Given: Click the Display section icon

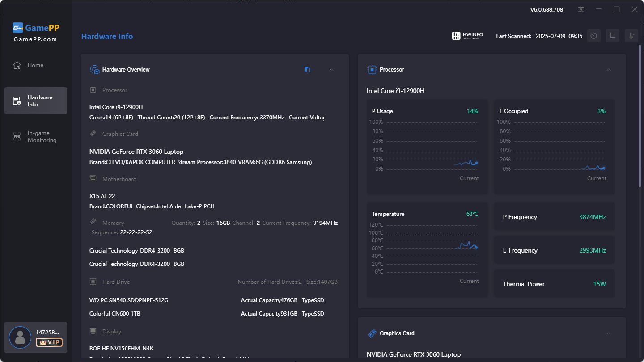Looking at the screenshot, I should click(x=93, y=331).
